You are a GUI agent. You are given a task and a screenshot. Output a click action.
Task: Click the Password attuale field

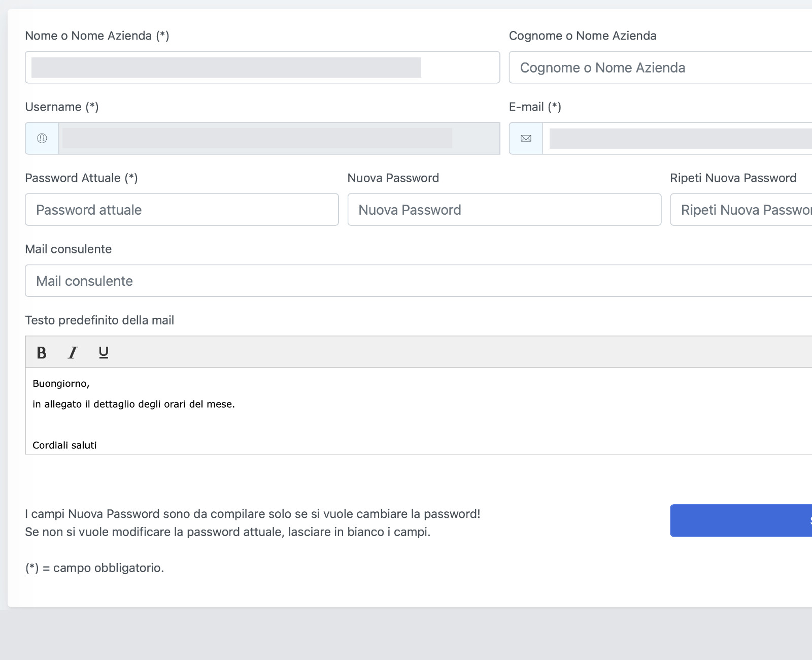(x=182, y=210)
